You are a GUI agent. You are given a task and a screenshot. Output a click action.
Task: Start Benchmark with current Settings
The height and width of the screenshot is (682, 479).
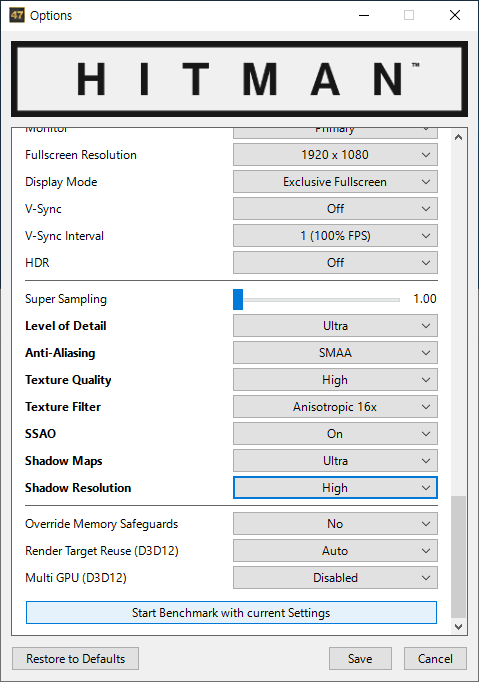tap(231, 612)
